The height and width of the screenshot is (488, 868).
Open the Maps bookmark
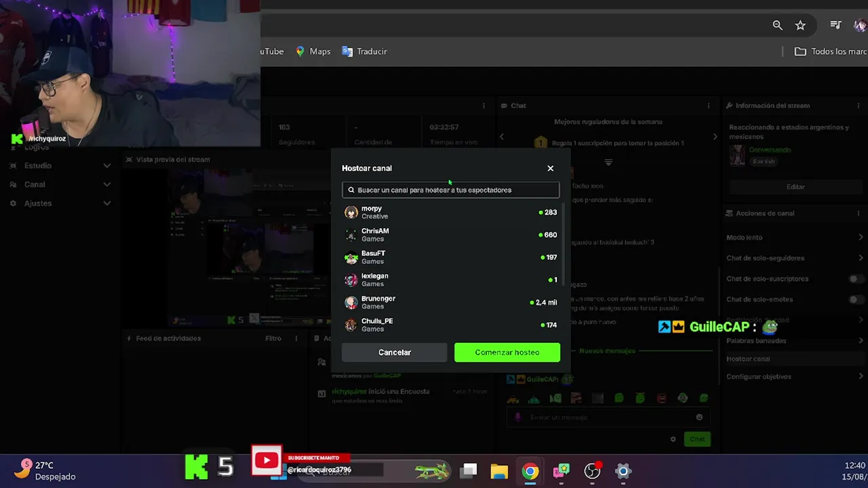pyautogui.click(x=313, y=52)
